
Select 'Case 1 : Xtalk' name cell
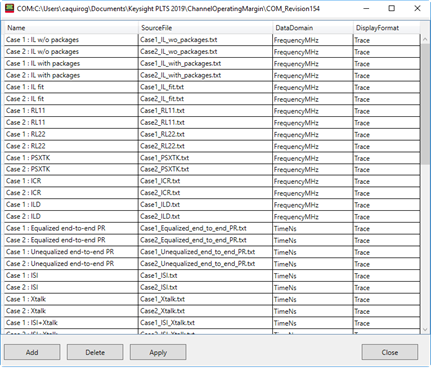(x=71, y=299)
